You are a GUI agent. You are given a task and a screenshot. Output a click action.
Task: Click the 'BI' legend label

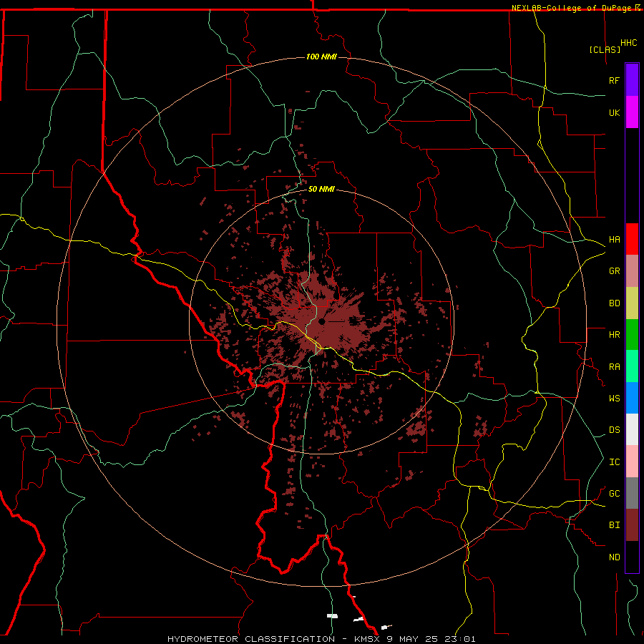click(x=614, y=525)
